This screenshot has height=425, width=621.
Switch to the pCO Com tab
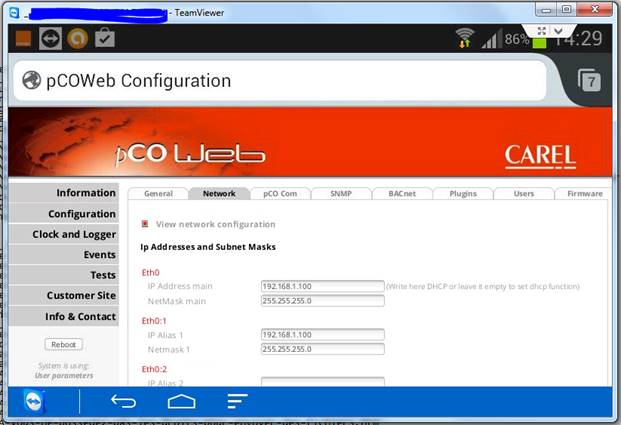[280, 194]
